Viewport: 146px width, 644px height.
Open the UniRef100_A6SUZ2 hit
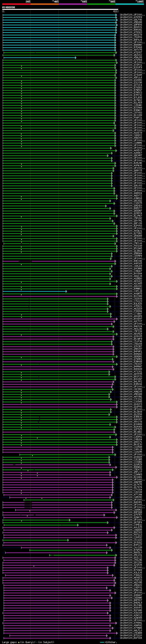point(131,281)
